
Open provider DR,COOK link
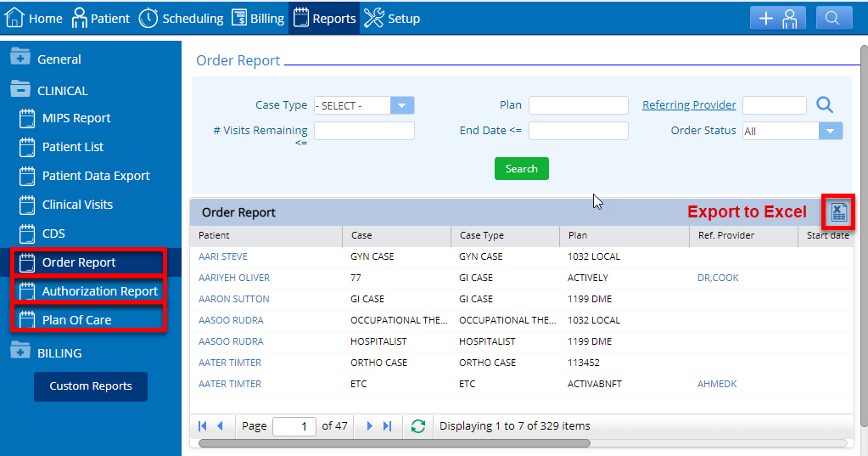[x=718, y=278]
